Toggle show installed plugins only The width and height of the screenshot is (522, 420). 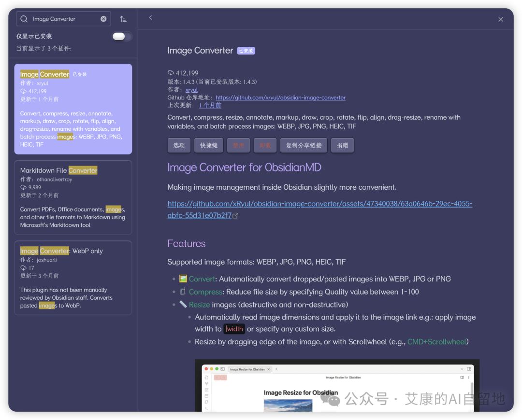point(122,36)
